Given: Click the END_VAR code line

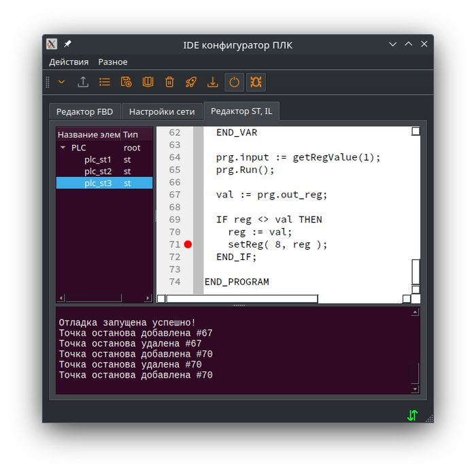Looking at the screenshot, I should [x=237, y=133].
